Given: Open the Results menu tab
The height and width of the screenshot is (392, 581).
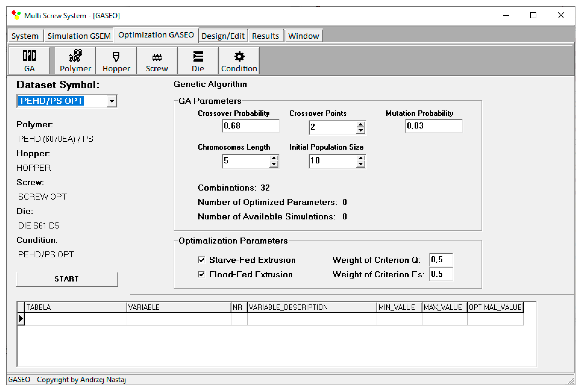Looking at the screenshot, I should tap(265, 36).
